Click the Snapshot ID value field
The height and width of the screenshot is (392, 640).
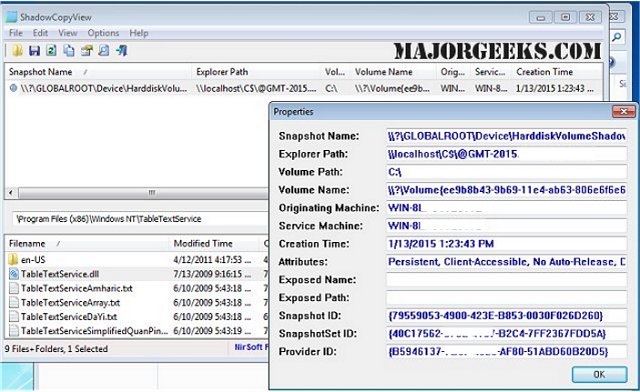coord(507,316)
